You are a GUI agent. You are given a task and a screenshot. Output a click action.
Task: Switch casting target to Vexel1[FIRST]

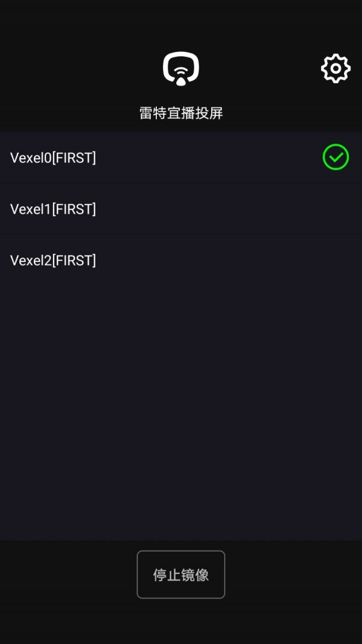(53, 209)
